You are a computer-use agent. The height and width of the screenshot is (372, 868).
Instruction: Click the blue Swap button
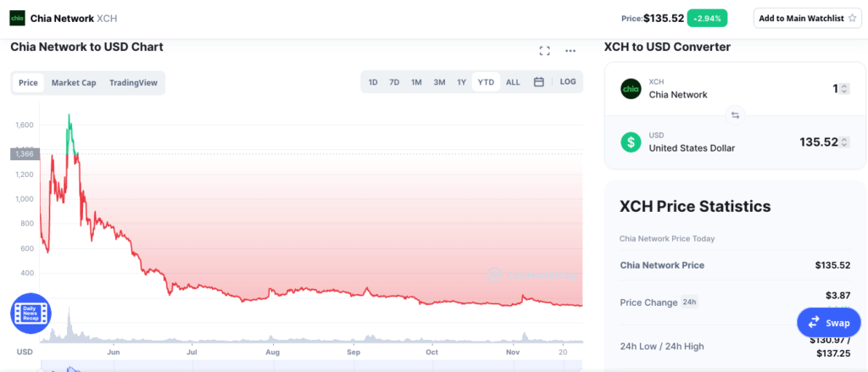pos(828,322)
